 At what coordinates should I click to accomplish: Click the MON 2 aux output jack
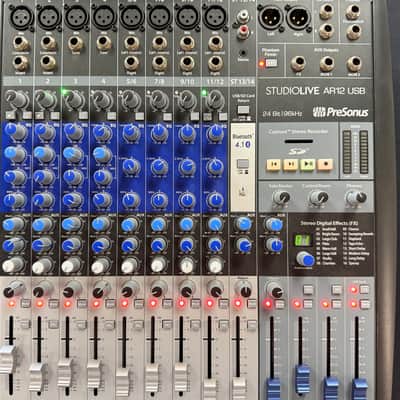click(354, 63)
